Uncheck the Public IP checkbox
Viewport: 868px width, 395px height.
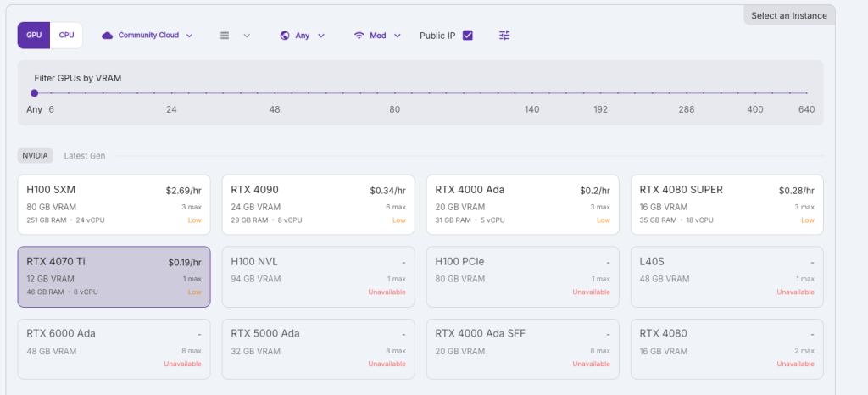coord(467,36)
